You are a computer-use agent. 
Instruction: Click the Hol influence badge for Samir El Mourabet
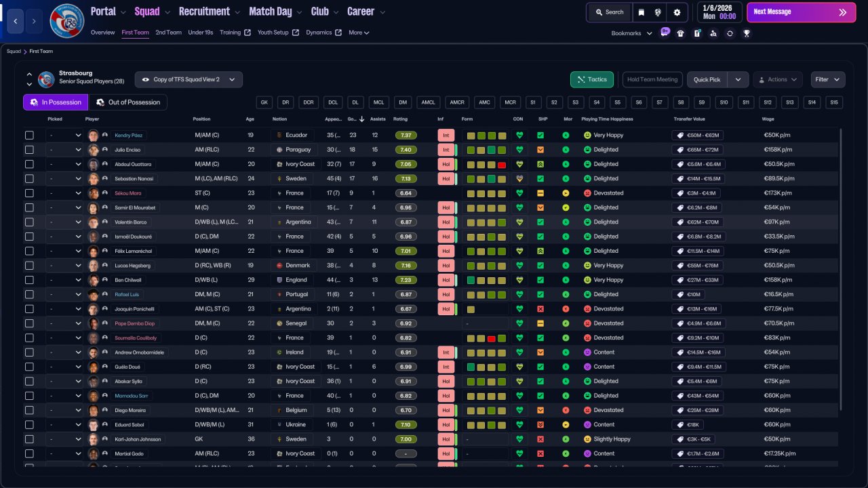(x=446, y=207)
